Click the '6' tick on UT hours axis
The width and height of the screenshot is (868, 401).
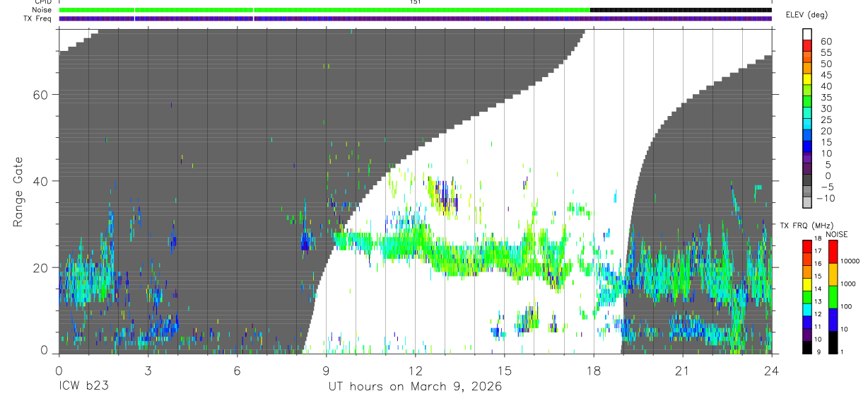pyautogui.click(x=237, y=370)
